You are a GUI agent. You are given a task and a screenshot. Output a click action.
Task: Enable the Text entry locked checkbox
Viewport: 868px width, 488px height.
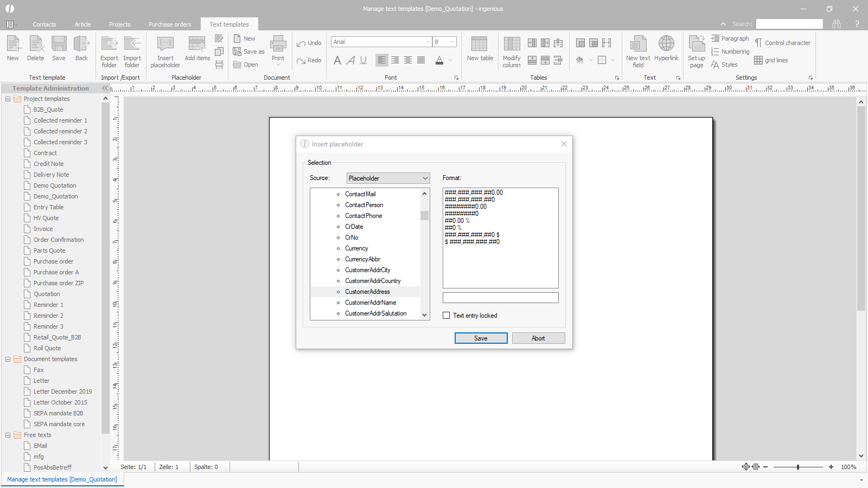tap(446, 316)
